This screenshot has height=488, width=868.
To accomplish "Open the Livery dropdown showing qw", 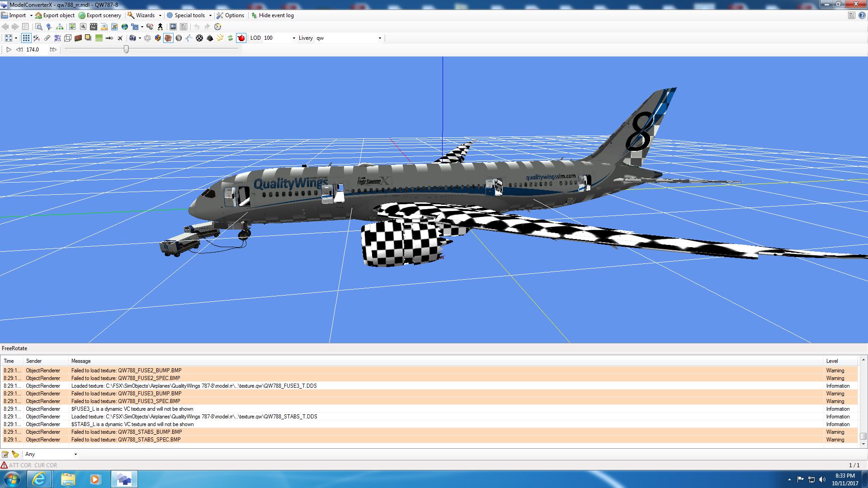I will [x=380, y=38].
